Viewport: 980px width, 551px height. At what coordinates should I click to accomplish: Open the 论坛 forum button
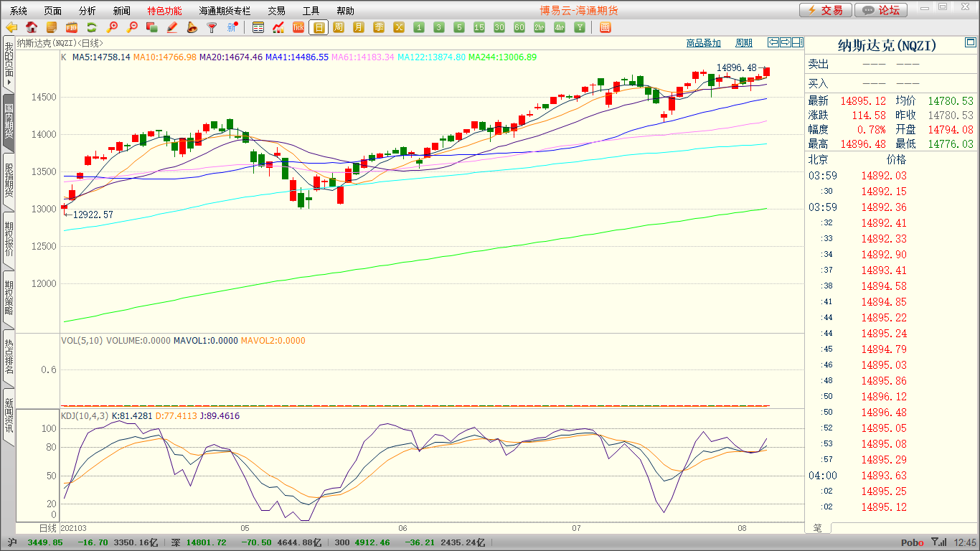(x=881, y=10)
